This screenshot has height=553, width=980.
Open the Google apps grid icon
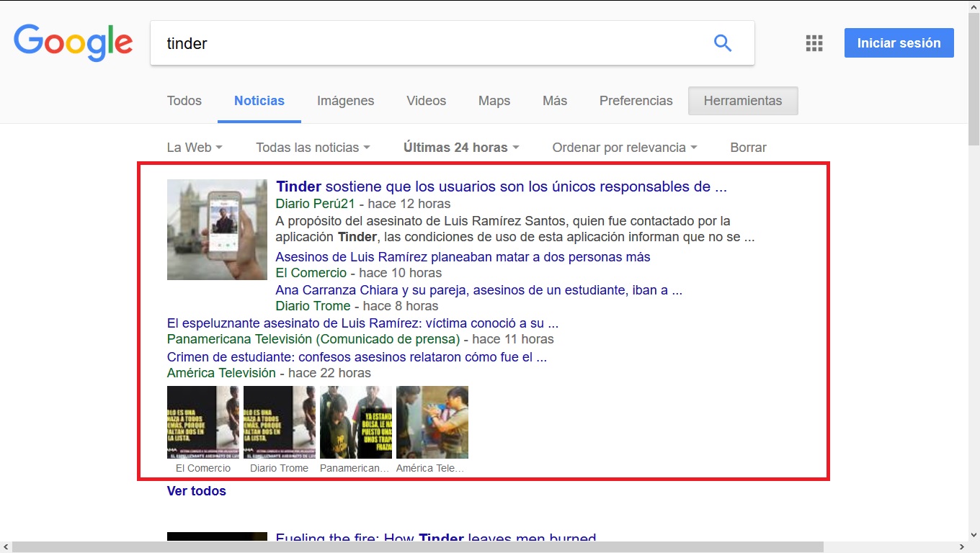(814, 43)
